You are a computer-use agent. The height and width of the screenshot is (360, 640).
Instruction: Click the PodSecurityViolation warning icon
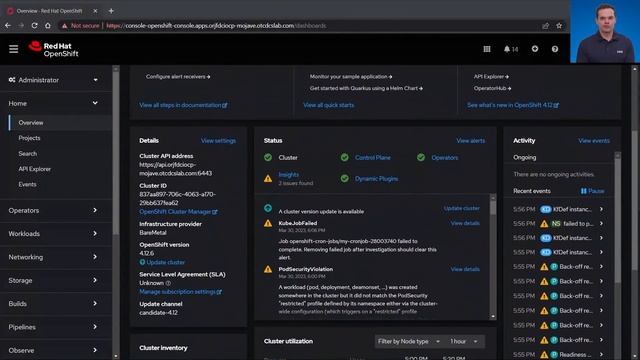(268, 269)
